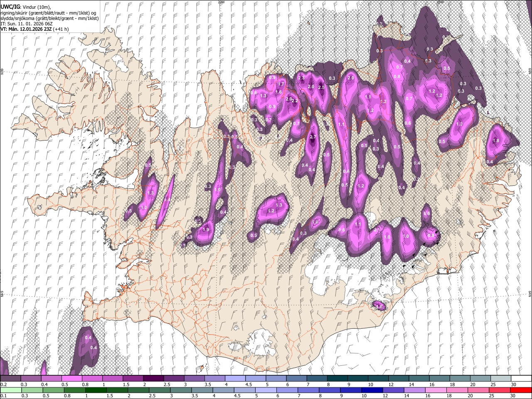Screen dimensions: 532x399
Task: Click the 2.7 precipitation value on the map
Action: 313,137
